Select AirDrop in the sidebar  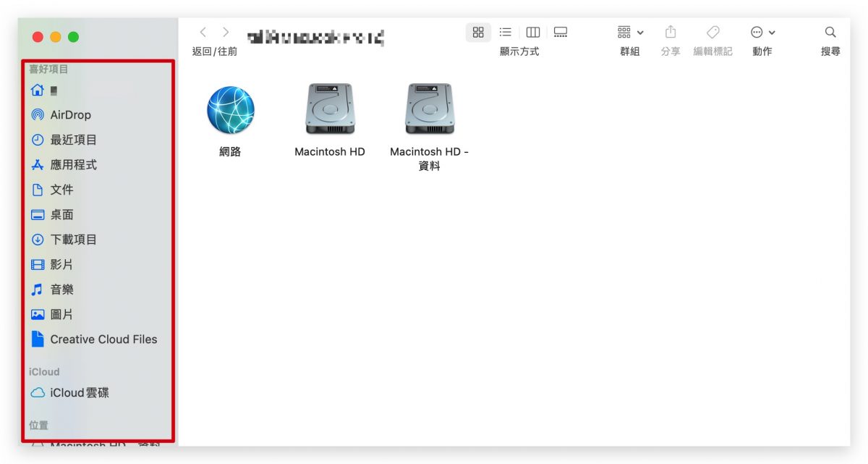[61, 115]
